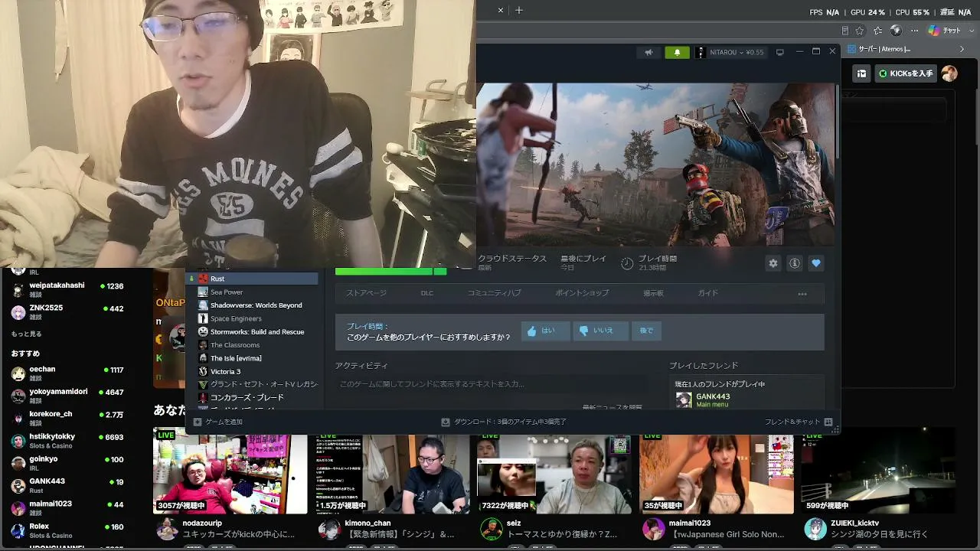Recommend the game with はい thumbs-up

pyautogui.click(x=546, y=331)
